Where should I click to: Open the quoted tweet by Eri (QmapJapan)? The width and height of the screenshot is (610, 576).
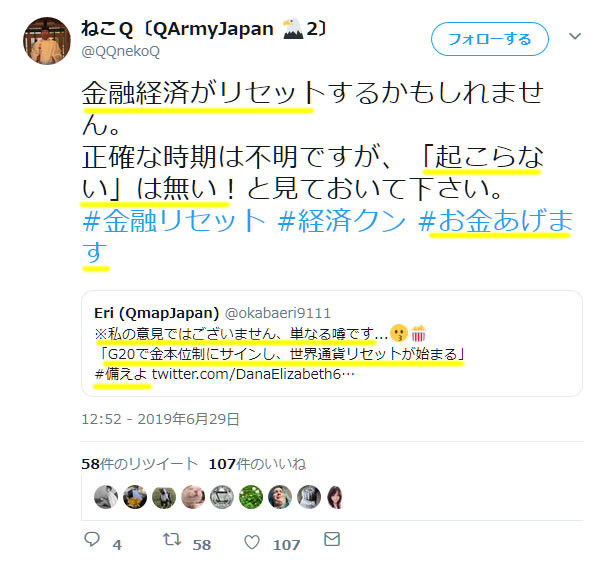[x=331, y=343]
